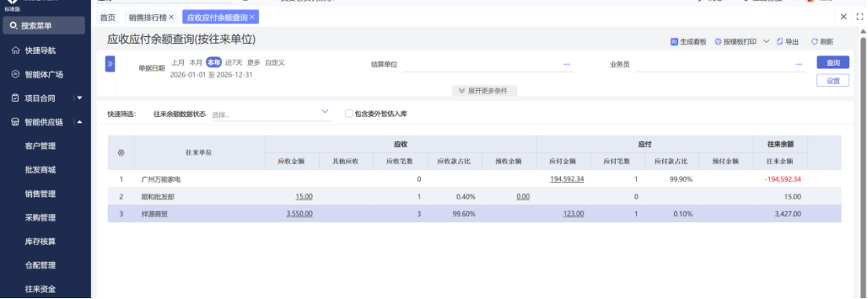Close all tabs with the X
Image resolution: width=868 pixels, height=299 pixels.
(x=844, y=16)
